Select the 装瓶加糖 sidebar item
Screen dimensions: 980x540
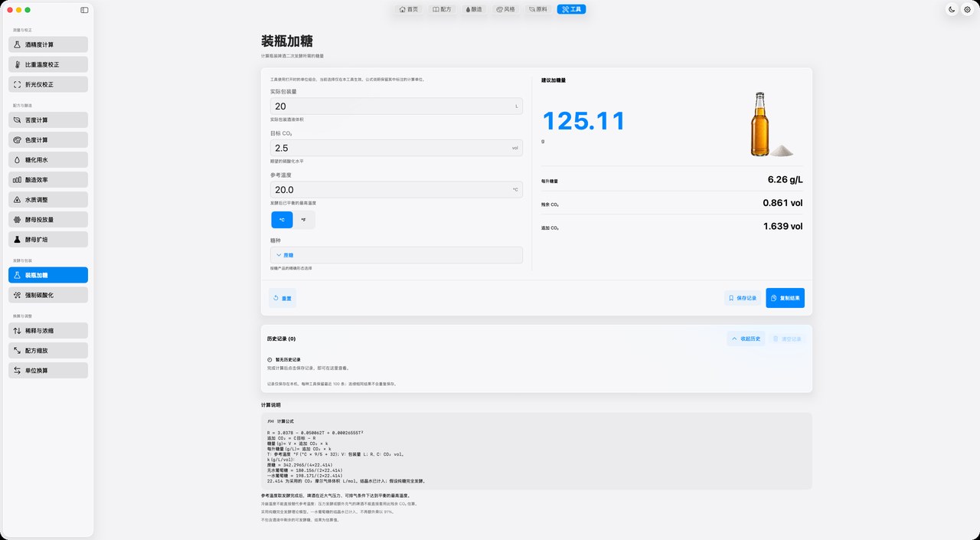pyautogui.click(x=48, y=275)
